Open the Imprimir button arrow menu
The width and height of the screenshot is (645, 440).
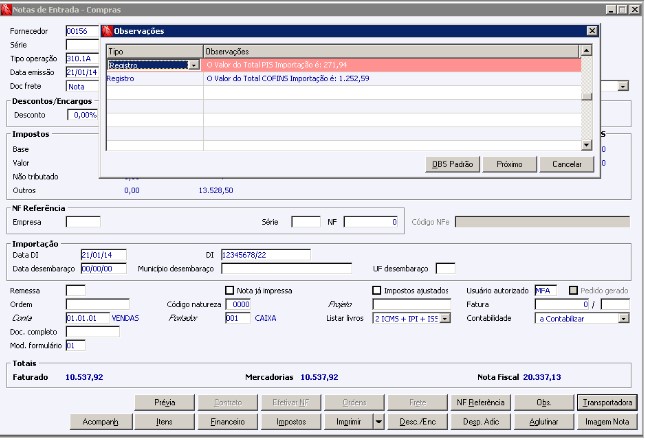point(379,421)
